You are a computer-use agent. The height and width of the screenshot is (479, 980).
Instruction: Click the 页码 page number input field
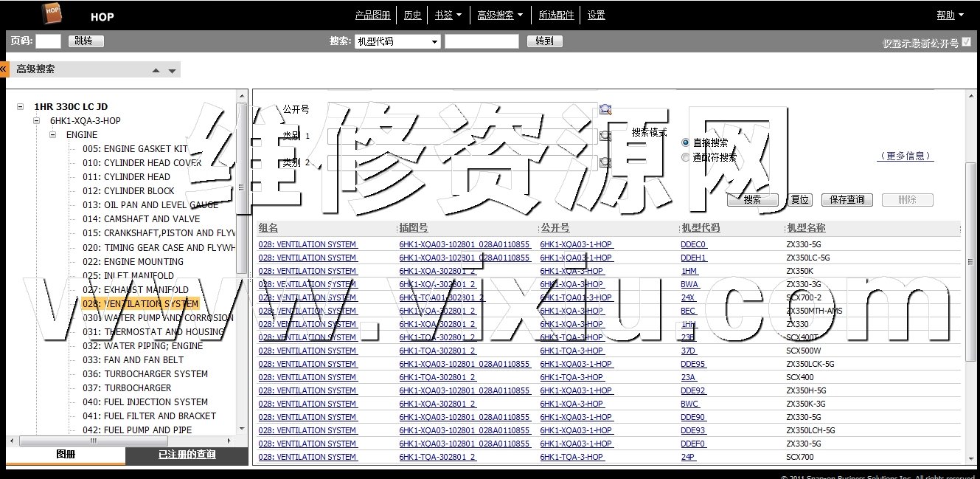point(48,41)
